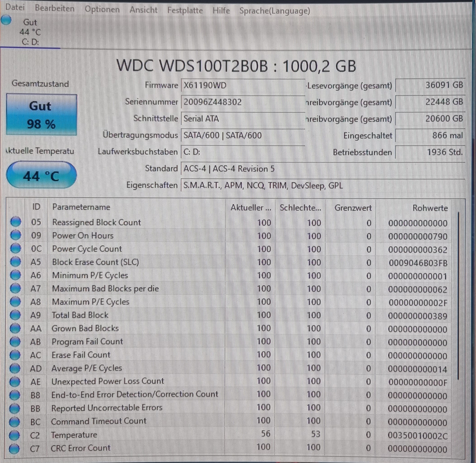Select the Grown Bad Blocks row
Viewport: 476px width, 463px height.
click(85, 328)
